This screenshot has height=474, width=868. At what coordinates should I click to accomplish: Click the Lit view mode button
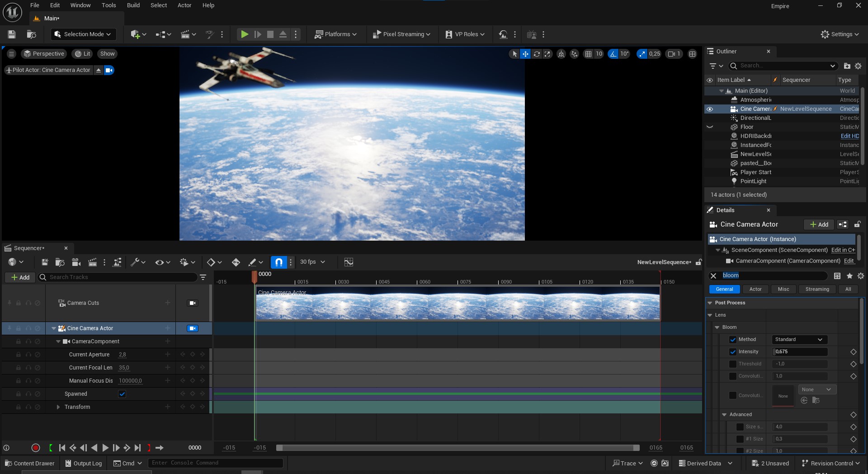coord(83,54)
